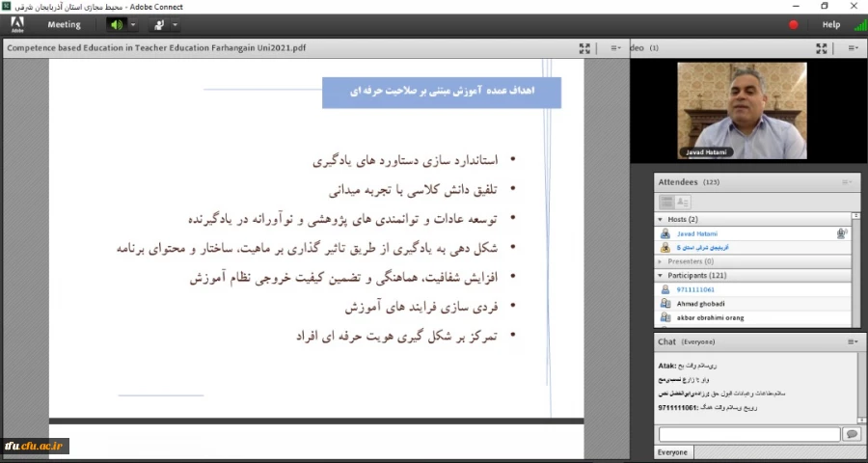This screenshot has width=868, height=463.
Task: Toggle full screen for the Video pod
Action: pyautogui.click(x=822, y=48)
